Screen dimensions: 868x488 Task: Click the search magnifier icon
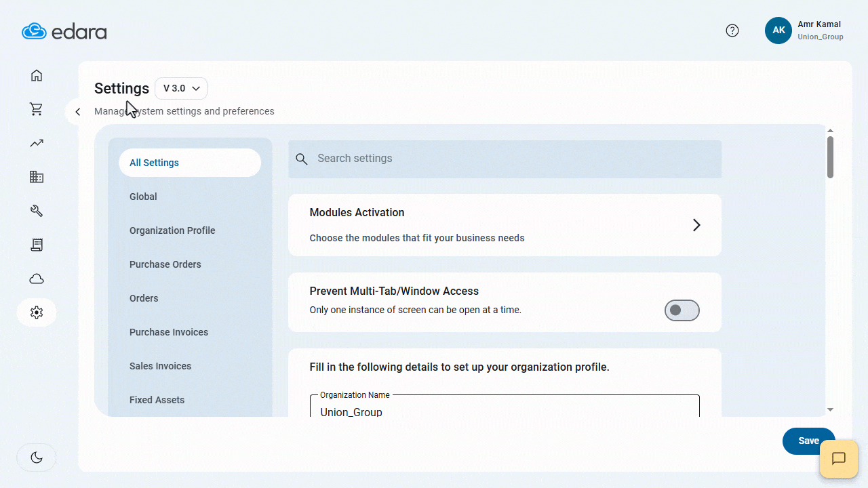coord(302,159)
